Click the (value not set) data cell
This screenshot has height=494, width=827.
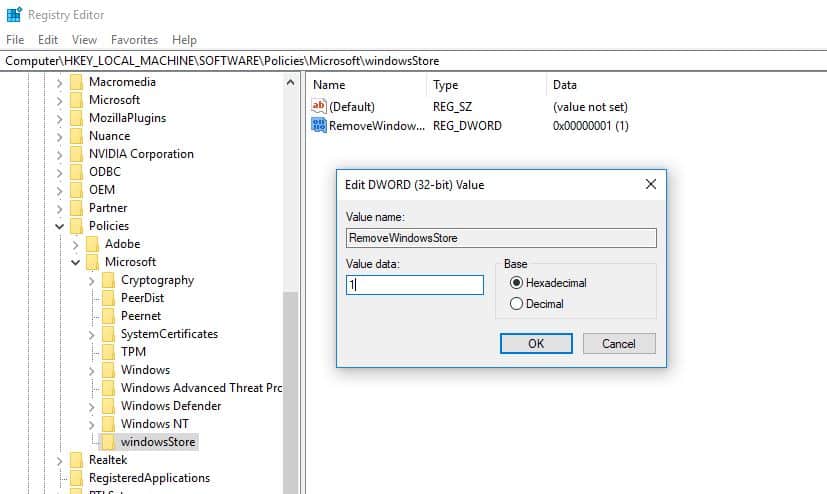[x=590, y=106]
